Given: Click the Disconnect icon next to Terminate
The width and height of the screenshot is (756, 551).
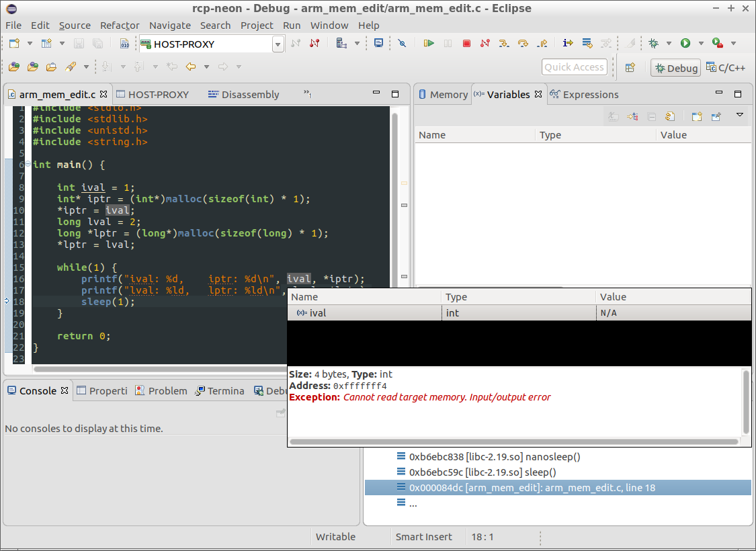Looking at the screenshot, I should pos(485,44).
